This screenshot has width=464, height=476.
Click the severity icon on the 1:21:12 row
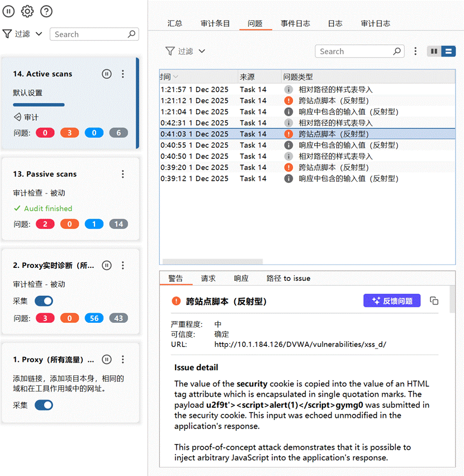[x=288, y=101]
